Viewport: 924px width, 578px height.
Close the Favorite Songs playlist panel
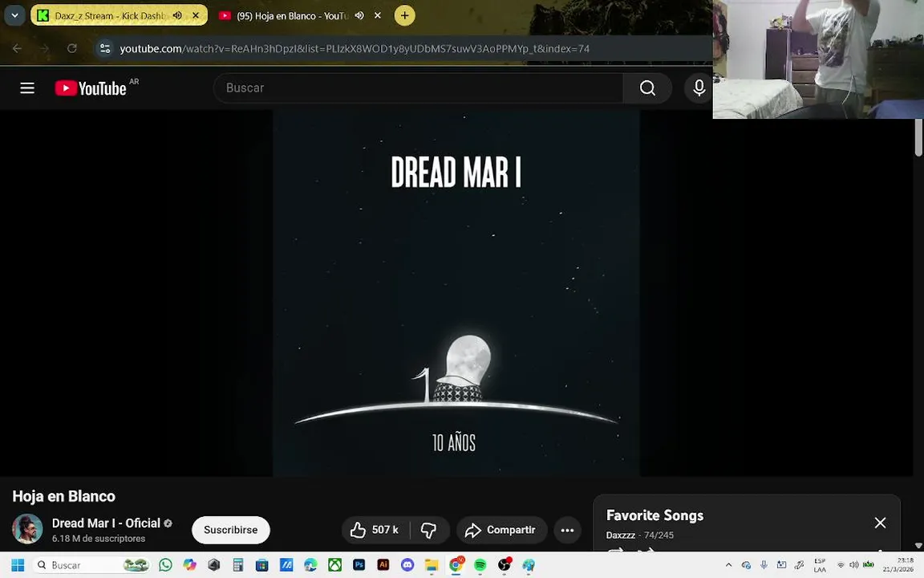(x=880, y=523)
